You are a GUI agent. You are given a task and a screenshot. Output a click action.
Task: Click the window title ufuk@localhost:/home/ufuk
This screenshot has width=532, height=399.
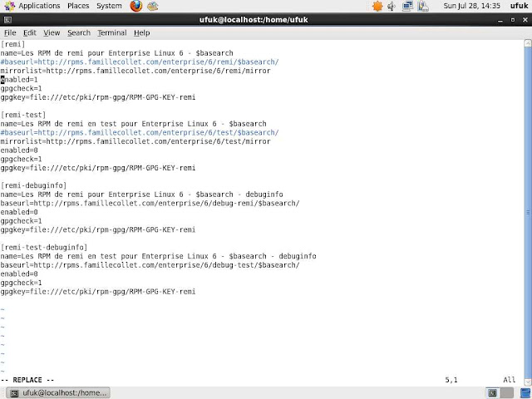click(254, 20)
